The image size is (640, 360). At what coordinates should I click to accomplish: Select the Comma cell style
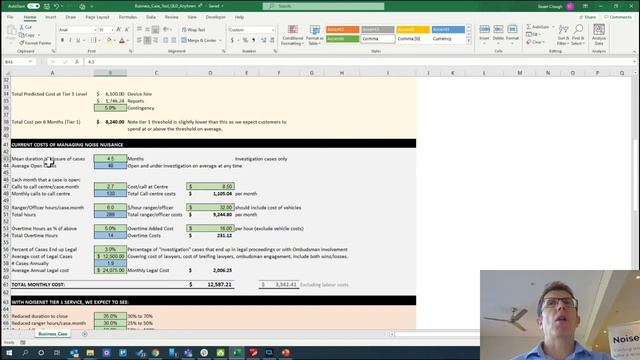pos(378,39)
